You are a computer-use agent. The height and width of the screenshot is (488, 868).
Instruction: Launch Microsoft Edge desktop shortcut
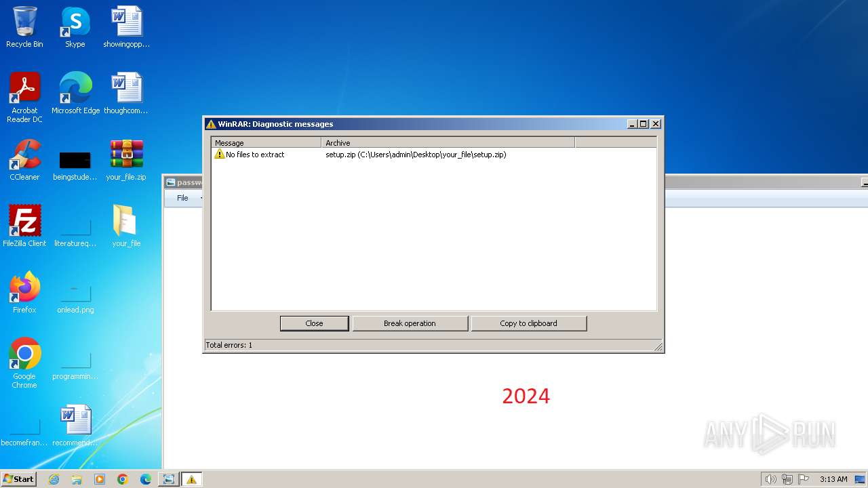coord(75,93)
